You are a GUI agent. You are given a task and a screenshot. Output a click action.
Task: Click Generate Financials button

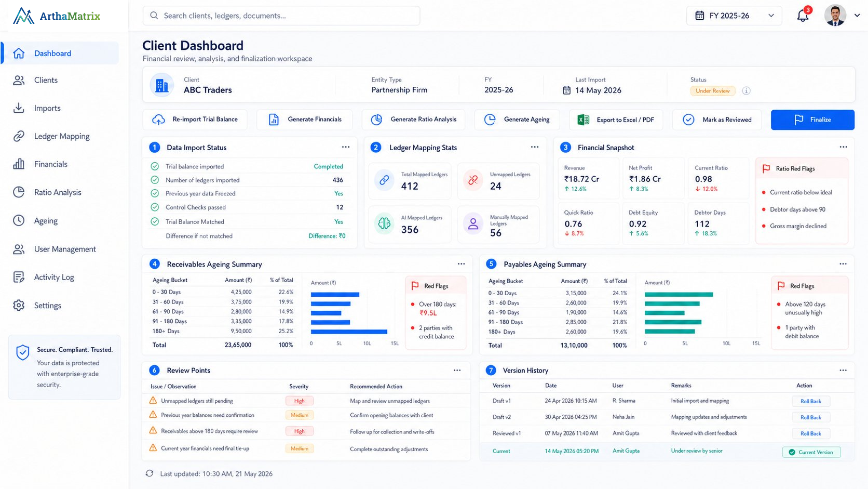point(305,120)
